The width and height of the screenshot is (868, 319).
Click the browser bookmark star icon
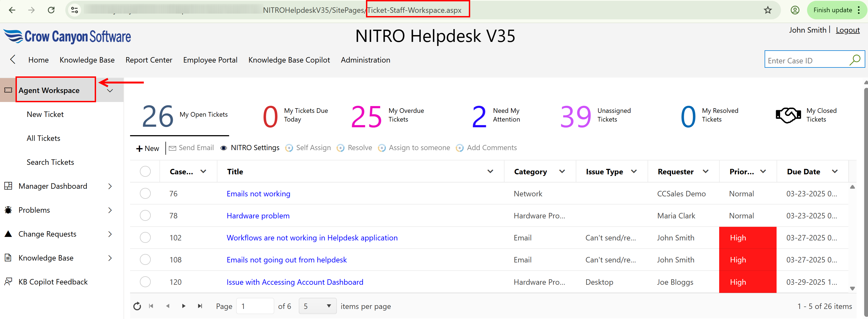[x=768, y=10]
